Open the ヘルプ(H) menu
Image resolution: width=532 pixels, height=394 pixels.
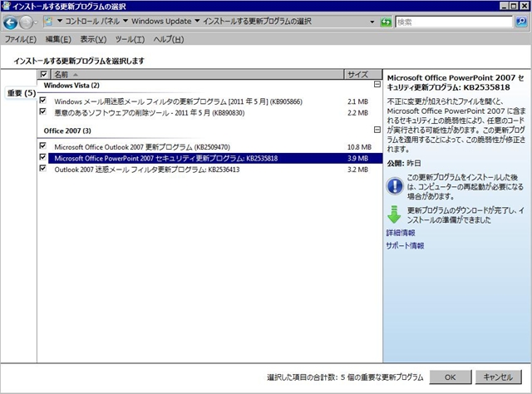point(169,39)
